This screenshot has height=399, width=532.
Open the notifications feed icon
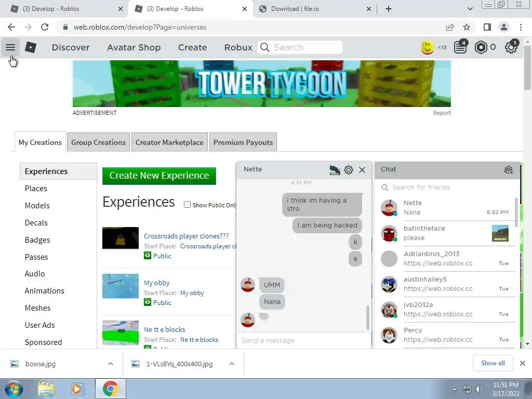[x=460, y=47]
